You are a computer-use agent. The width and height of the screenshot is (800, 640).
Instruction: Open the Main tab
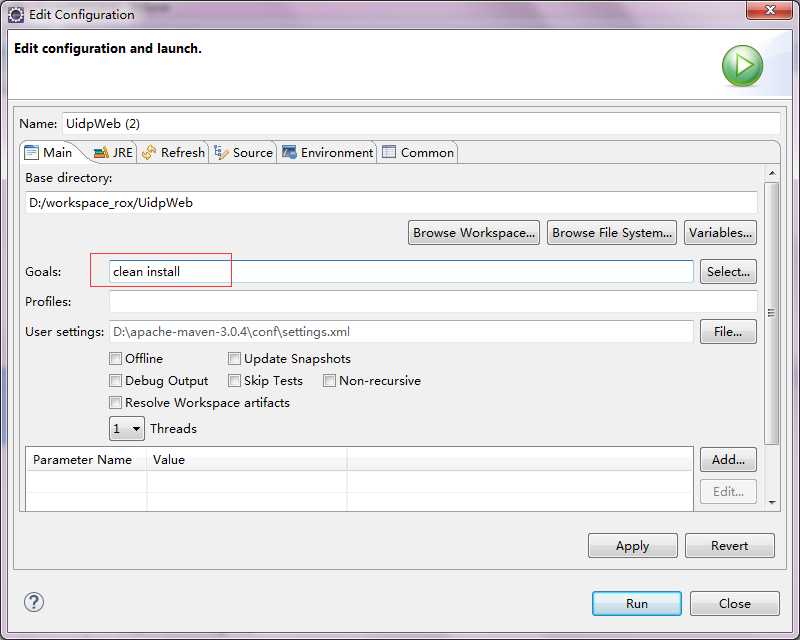[x=48, y=153]
